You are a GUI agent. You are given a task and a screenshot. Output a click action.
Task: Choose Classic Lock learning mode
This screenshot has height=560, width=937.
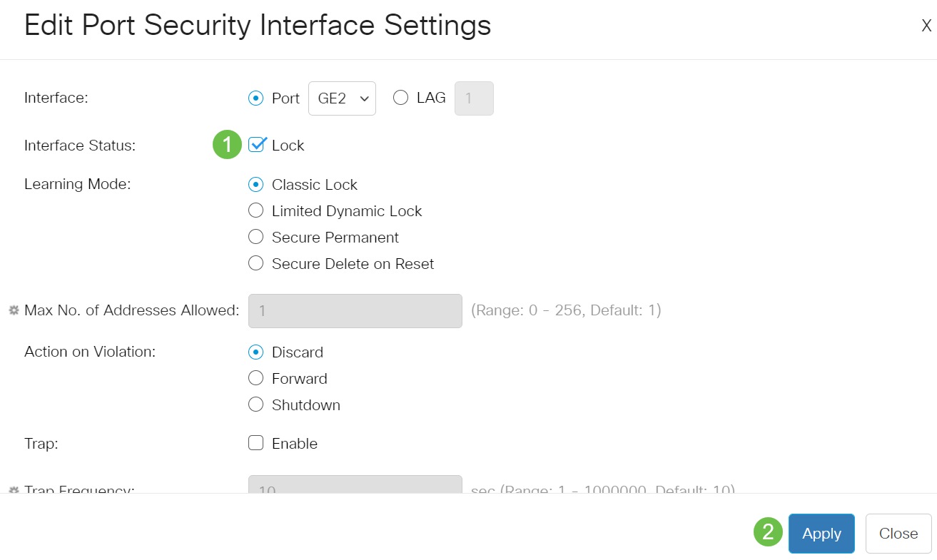pos(255,184)
